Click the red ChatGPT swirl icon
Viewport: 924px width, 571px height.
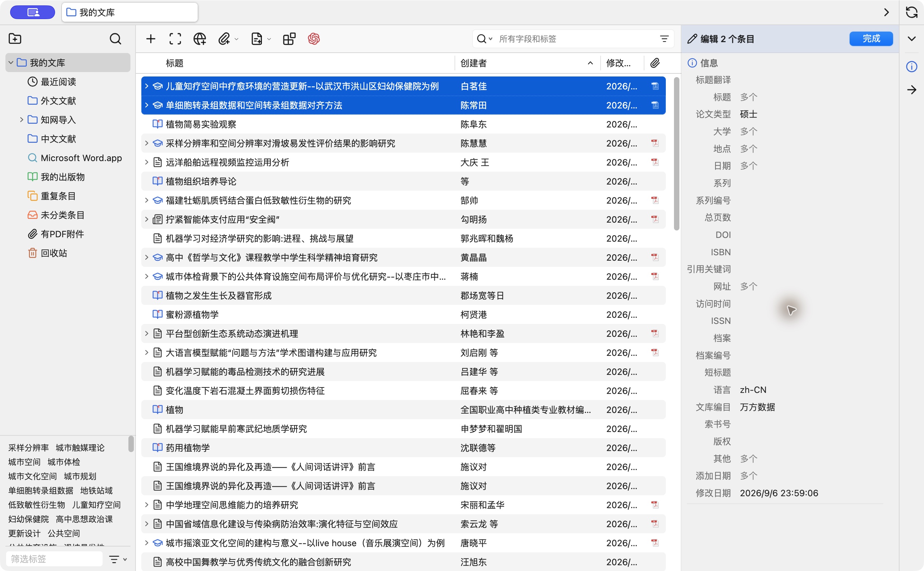(x=314, y=38)
